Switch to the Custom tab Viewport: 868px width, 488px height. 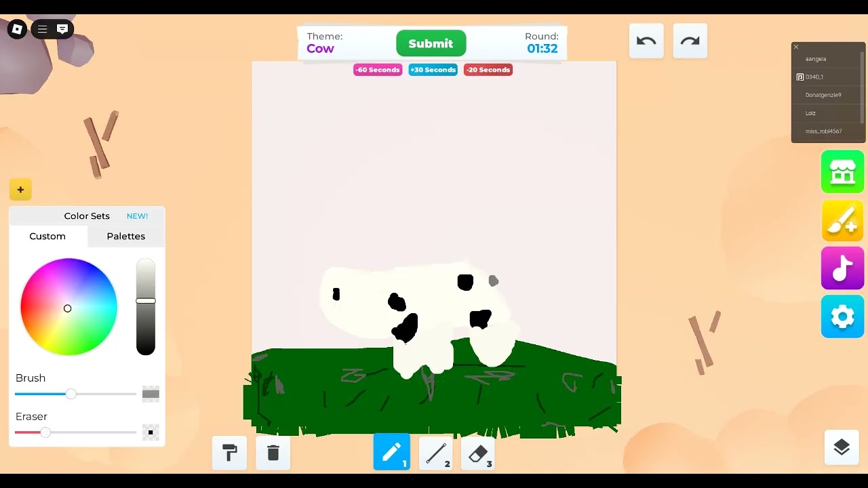[x=47, y=237]
